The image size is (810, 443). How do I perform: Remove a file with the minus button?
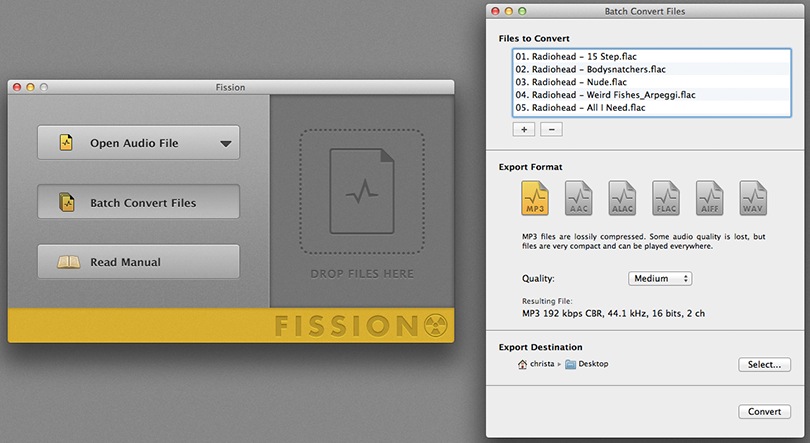click(x=551, y=129)
